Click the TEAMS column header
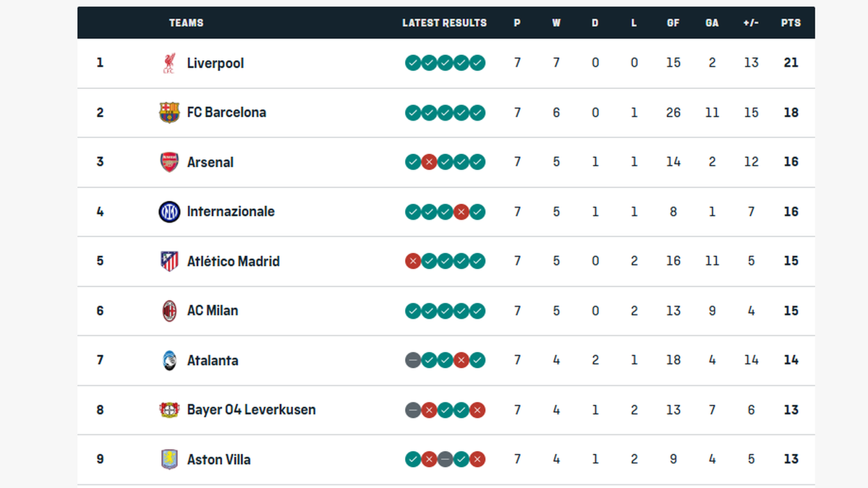The width and height of the screenshot is (868, 488). pyautogui.click(x=186, y=22)
